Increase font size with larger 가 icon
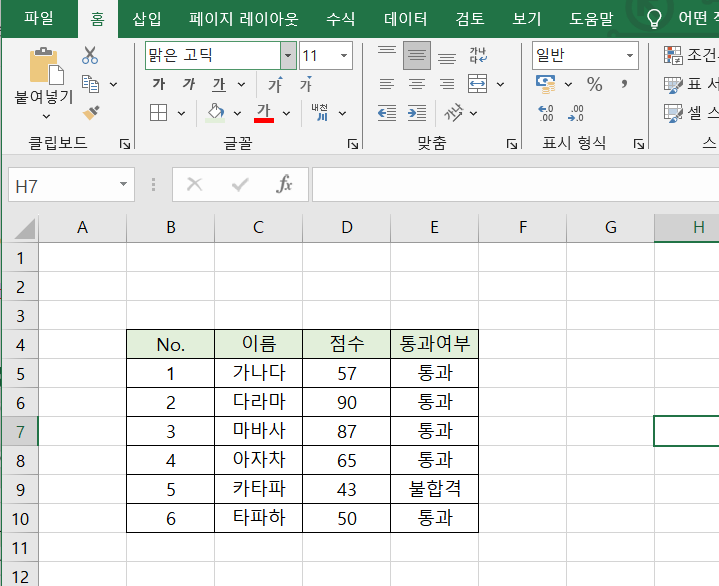Viewport: 719px width, 586px height. 276,84
